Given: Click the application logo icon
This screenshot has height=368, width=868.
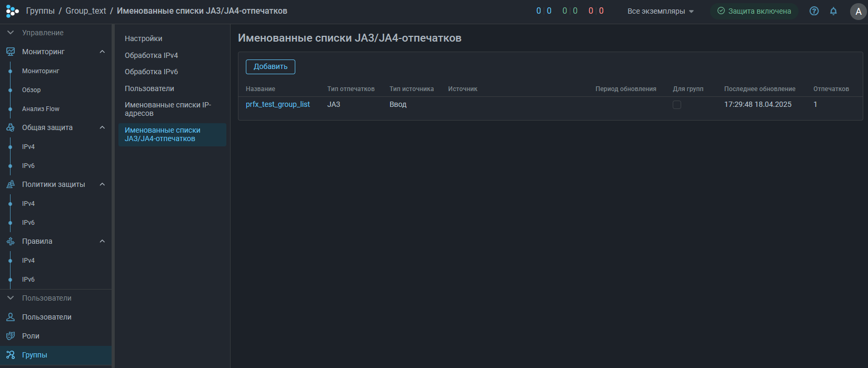Looking at the screenshot, I should tap(12, 11).
